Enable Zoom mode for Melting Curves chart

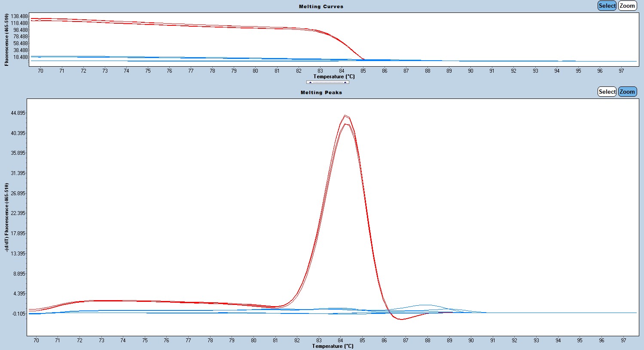627,6
